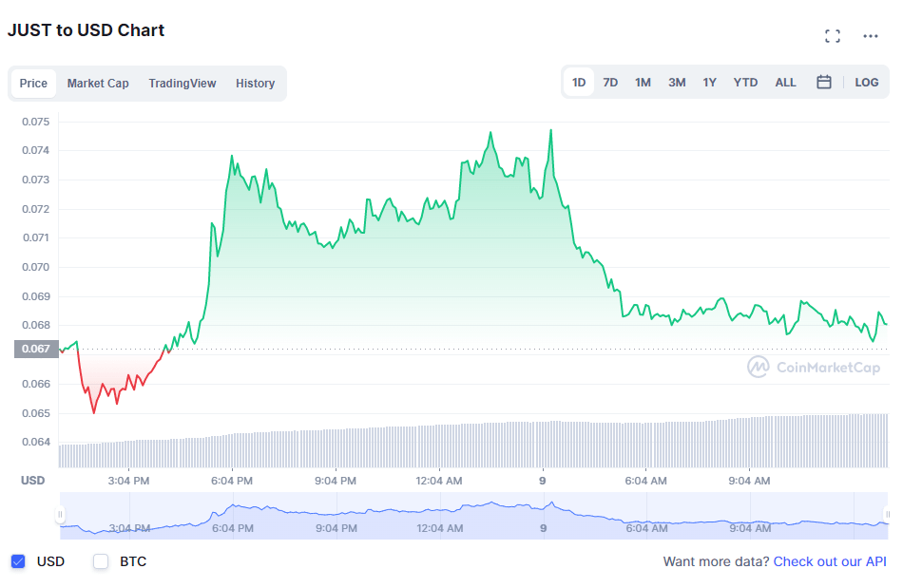
Task: Click the CoinMarketCap watermark logo
Action: (x=814, y=368)
